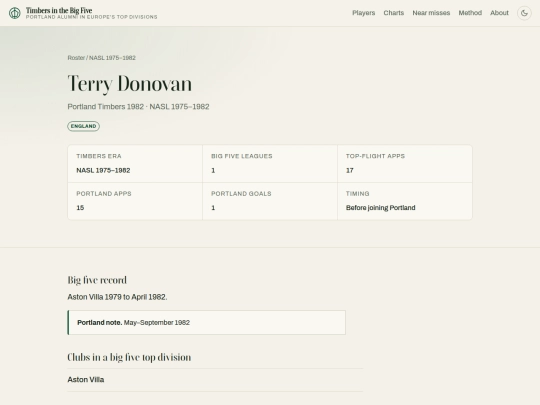
Task: Click the Timing value Before joining Portland
Action: click(x=381, y=208)
